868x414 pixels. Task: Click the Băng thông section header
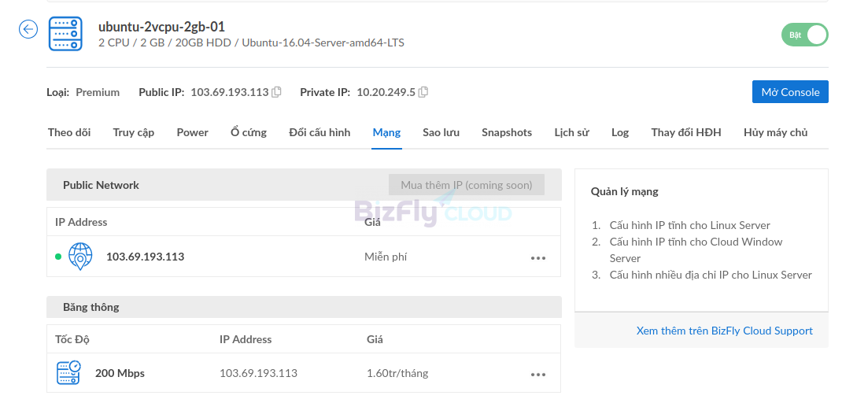tap(304, 307)
